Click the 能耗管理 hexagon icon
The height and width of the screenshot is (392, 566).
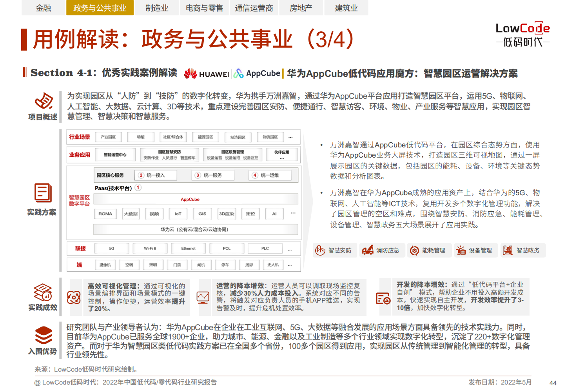click(x=414, y=250)
